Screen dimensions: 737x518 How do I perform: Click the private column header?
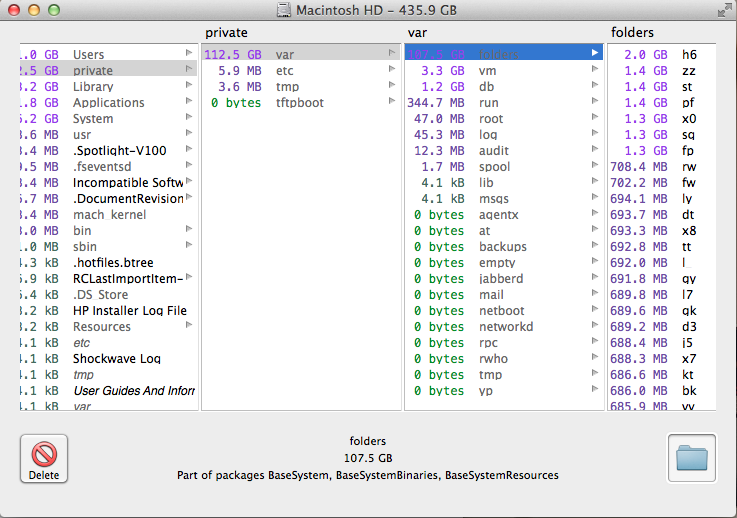tap(226, 32)
